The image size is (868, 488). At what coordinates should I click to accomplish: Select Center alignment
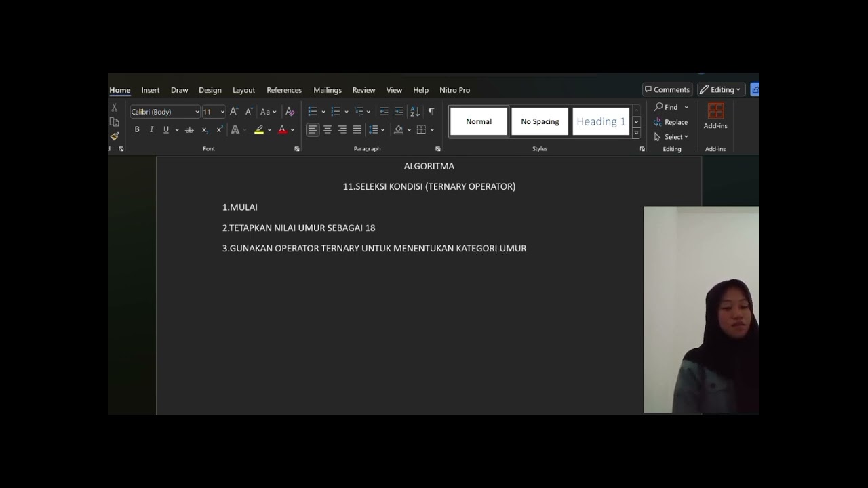pos(328,129)
